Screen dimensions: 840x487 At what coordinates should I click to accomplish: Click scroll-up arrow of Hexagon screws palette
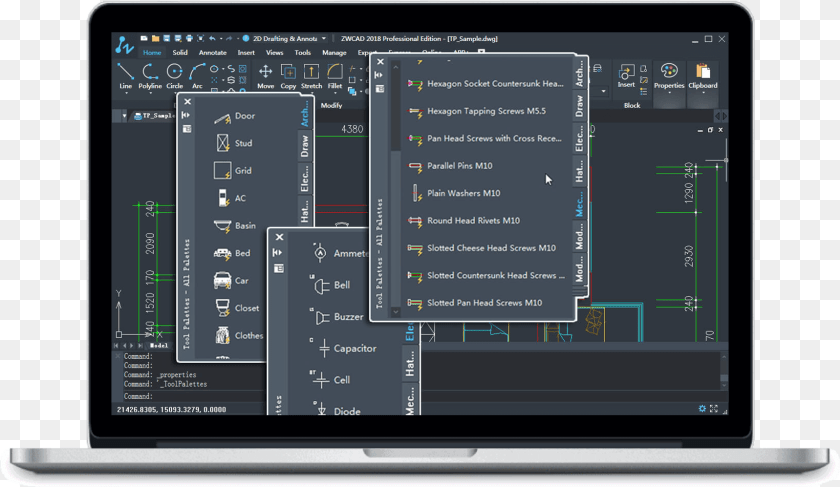[x=395, y=67]
